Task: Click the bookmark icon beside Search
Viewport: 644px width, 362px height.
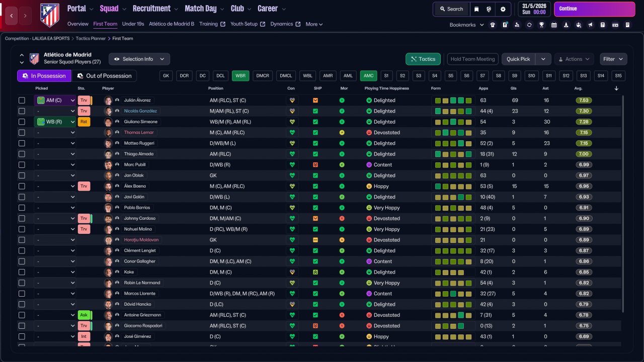Action: point(476,9)
